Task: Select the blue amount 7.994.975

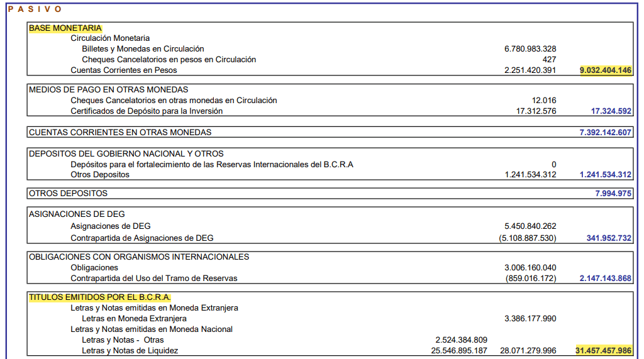Action: pos(613,194)
